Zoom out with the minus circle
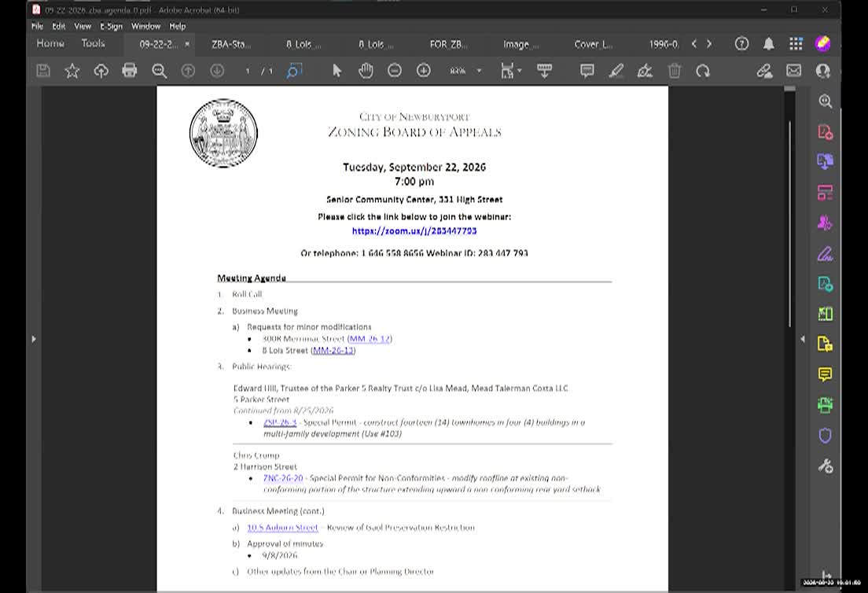Screen dimensions: 868x593 [395, 71]
